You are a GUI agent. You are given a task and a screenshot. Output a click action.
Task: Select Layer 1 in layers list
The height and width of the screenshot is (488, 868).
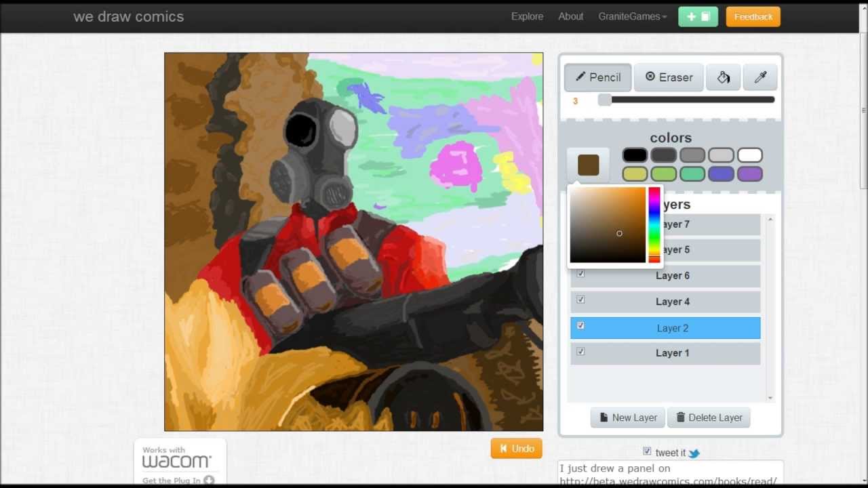665,353
